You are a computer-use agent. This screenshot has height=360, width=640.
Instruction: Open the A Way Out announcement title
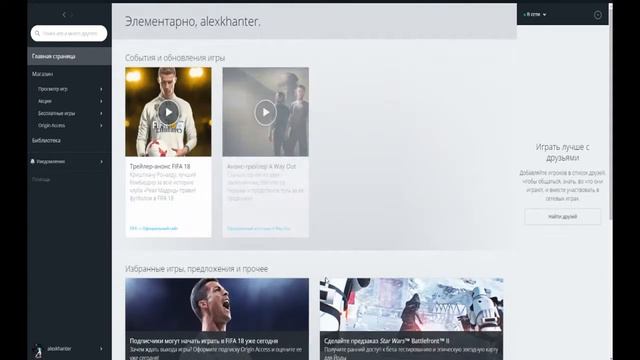pyautogui.click(x=261, y=167)
